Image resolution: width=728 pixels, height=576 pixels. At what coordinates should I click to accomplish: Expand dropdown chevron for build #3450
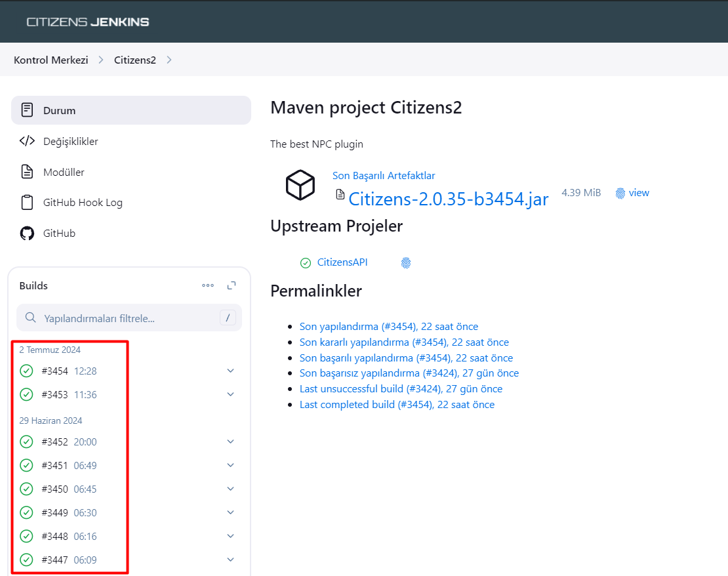point(230,489)
